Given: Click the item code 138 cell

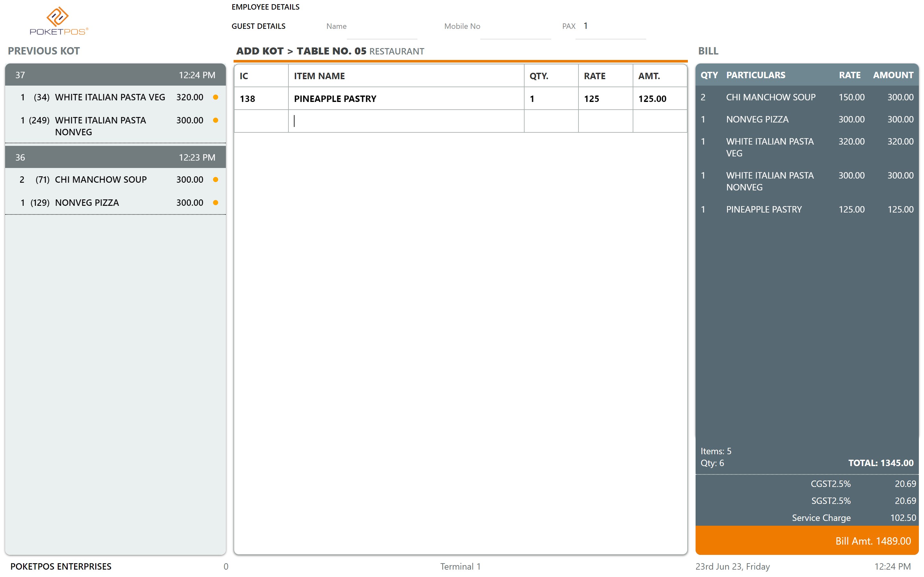Looking at the screenshot, I should click(261, 99).
